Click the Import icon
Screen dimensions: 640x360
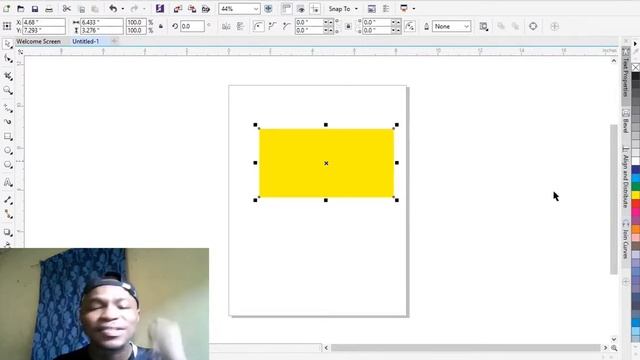pos(178,9)
